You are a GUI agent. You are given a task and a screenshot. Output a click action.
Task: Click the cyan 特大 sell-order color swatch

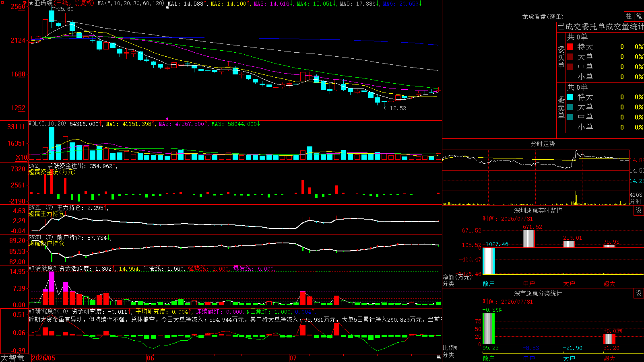570,97
